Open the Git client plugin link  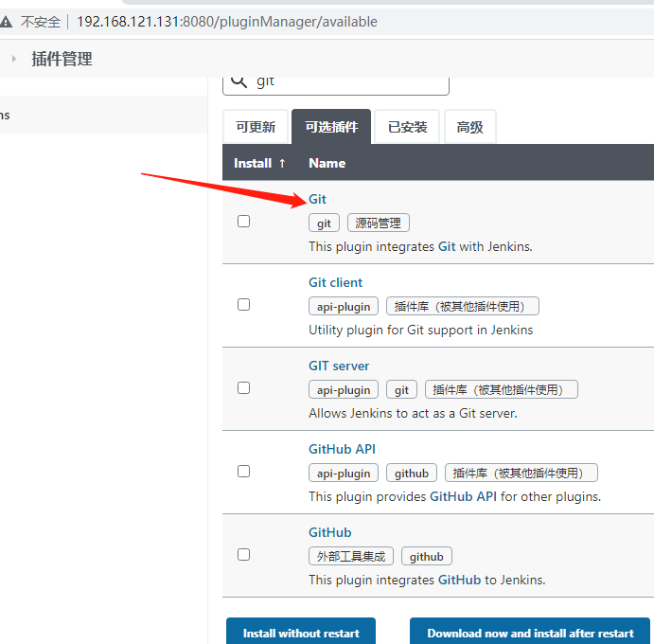pos(335,282)
